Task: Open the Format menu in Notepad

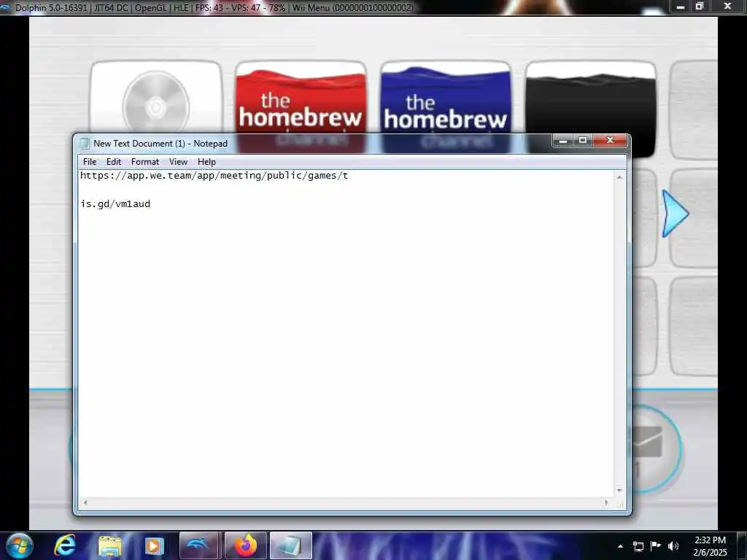Action: click(145, 162)
